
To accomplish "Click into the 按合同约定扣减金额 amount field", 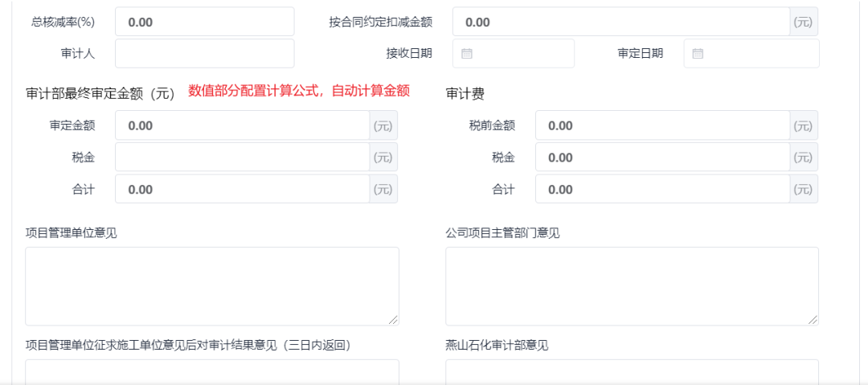I will (x=620, y=23).
